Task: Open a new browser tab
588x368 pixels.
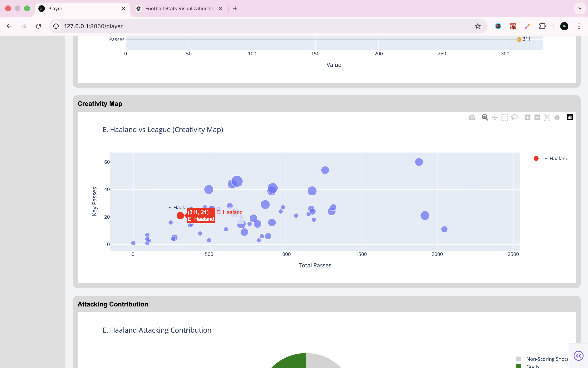Action: (x=235, y=8)
